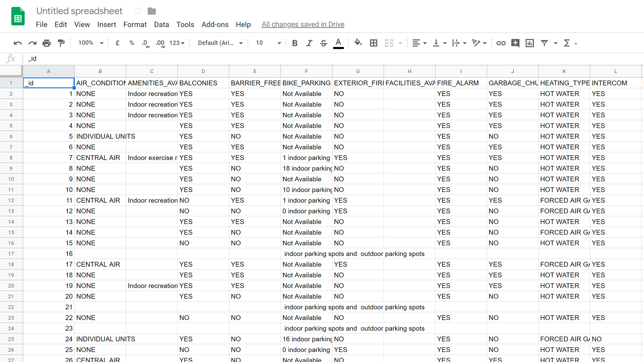Click the Untitled spreadsheet title
The height and width of the screenshot is (362, 644).
pyautogui.click(x=79, y=11)
